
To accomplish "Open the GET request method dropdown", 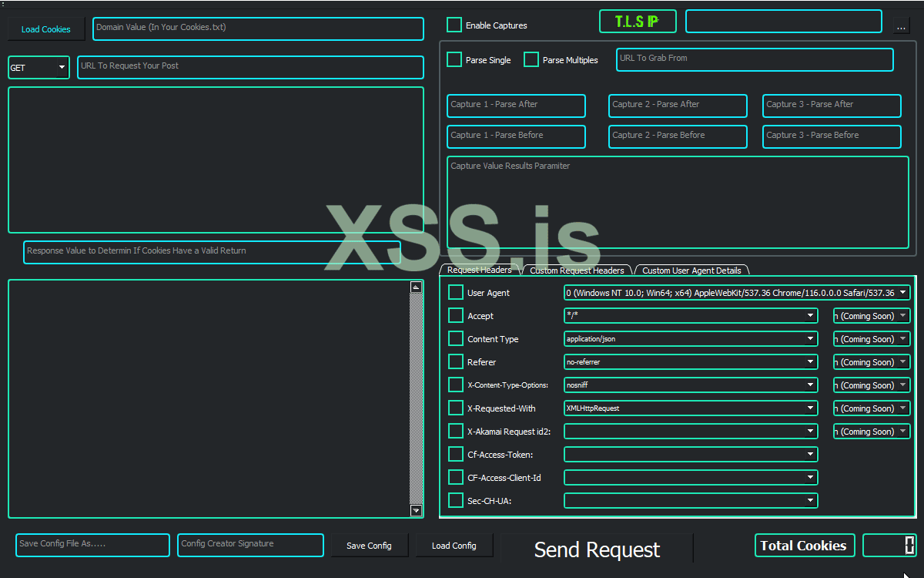I will pyautogui.click(x=38, y=68).
